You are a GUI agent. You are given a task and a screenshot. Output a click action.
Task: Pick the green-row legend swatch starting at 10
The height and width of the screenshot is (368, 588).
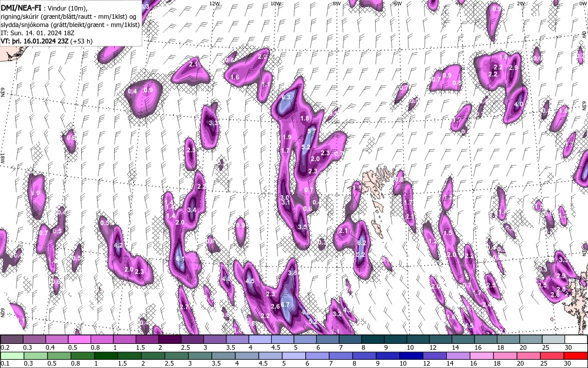(411, 356)
